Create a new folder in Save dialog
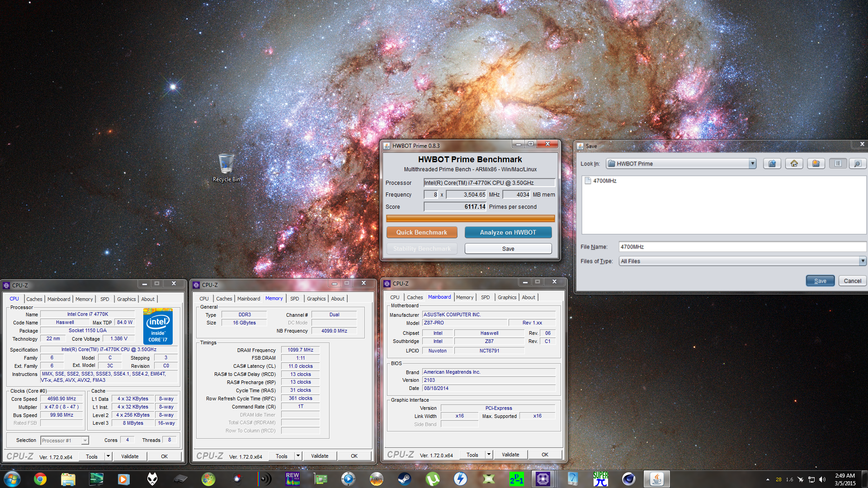This screenshot has height=488, width=868. point(816,164)
